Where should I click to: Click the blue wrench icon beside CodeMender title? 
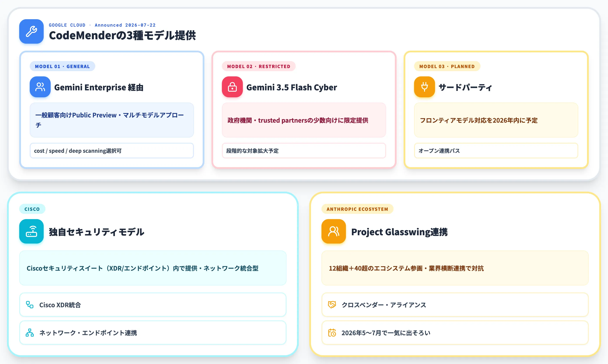point(31,31)
